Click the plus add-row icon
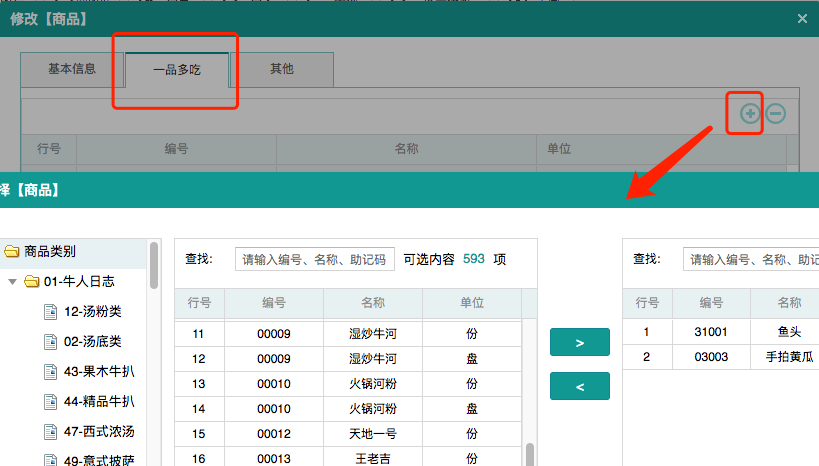Screen dimensions: 819x466 (x=750, y=114)
